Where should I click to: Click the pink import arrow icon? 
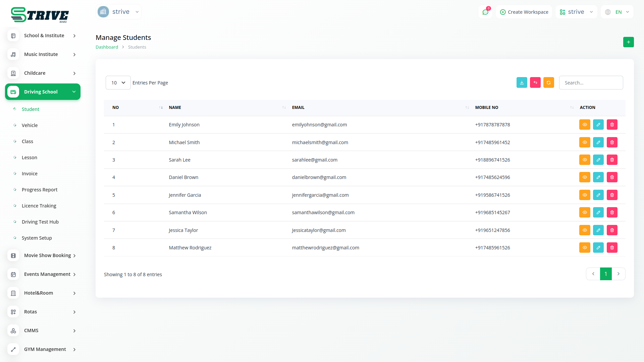pos(535,83)
